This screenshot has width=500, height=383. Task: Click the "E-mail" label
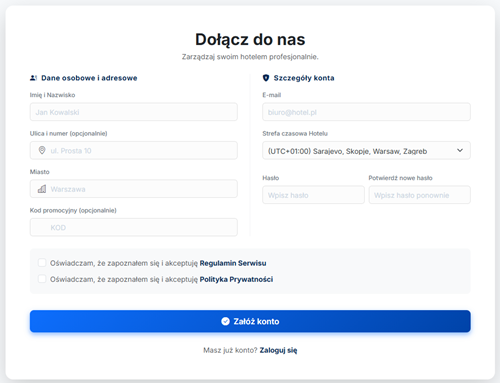(271, 95)
